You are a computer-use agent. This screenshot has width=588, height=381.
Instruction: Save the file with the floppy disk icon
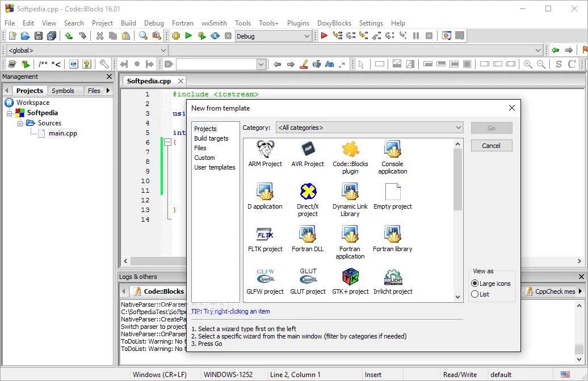pyautogui.click(x=38, y=36)
